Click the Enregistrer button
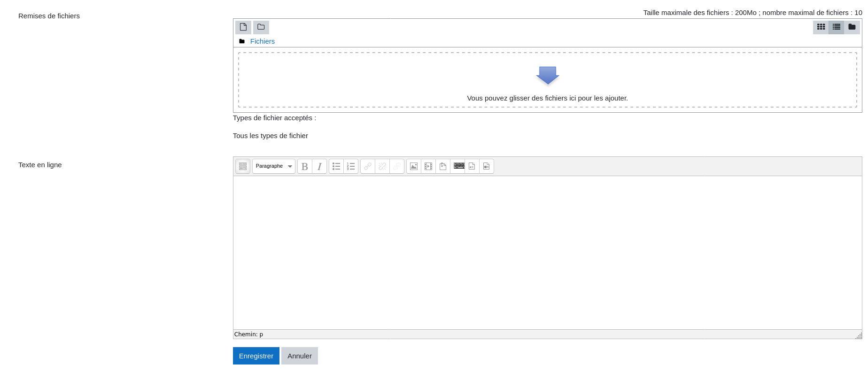The image size is (868, 380). click(x=256, y=356)
